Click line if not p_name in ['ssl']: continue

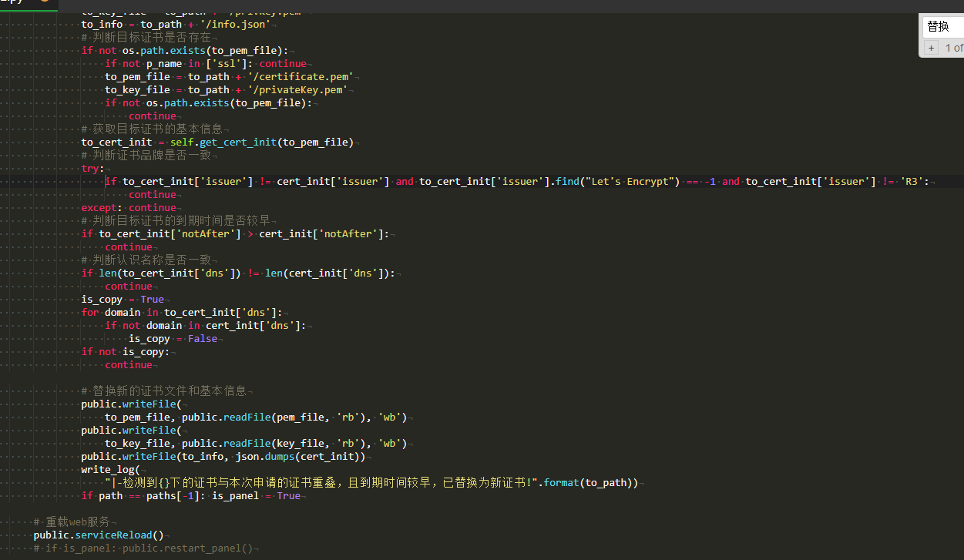pos(206,64)
